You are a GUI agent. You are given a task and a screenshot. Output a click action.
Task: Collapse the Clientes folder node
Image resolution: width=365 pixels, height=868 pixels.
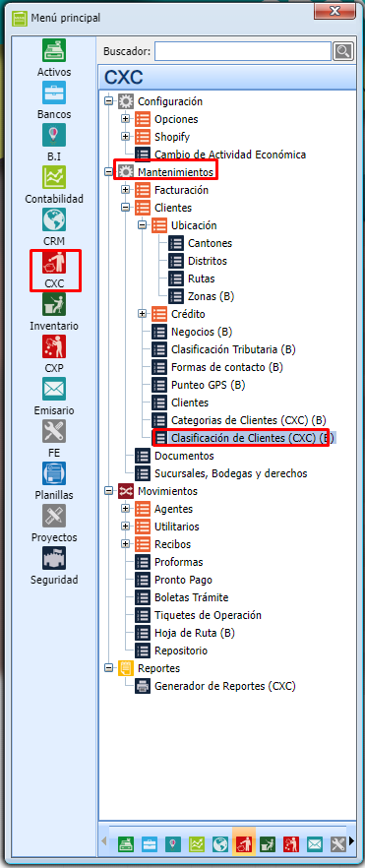(x=125, y=208)
